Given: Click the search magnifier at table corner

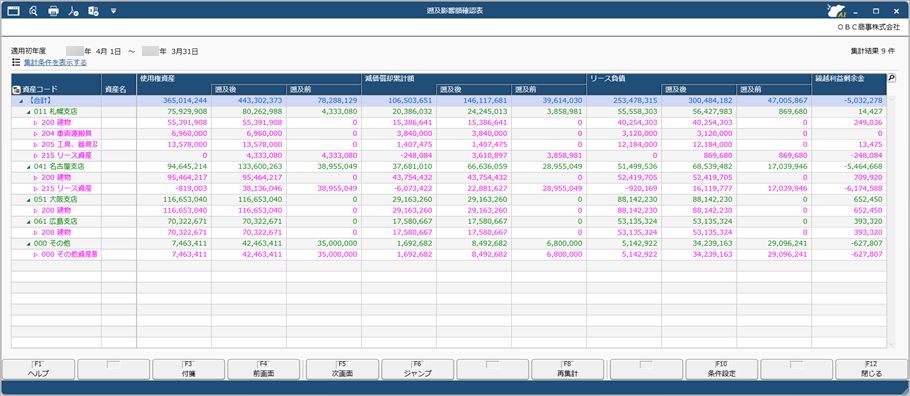Looking at the screenshot, I should [x=891, y=78].
